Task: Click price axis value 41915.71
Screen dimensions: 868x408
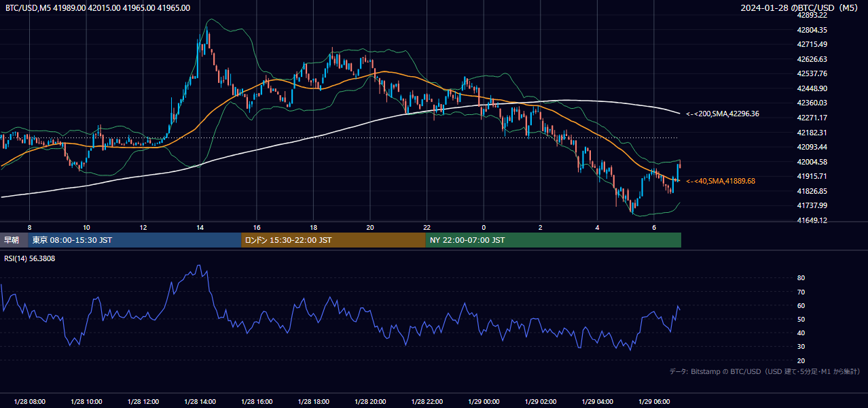Action: (813, 176)
